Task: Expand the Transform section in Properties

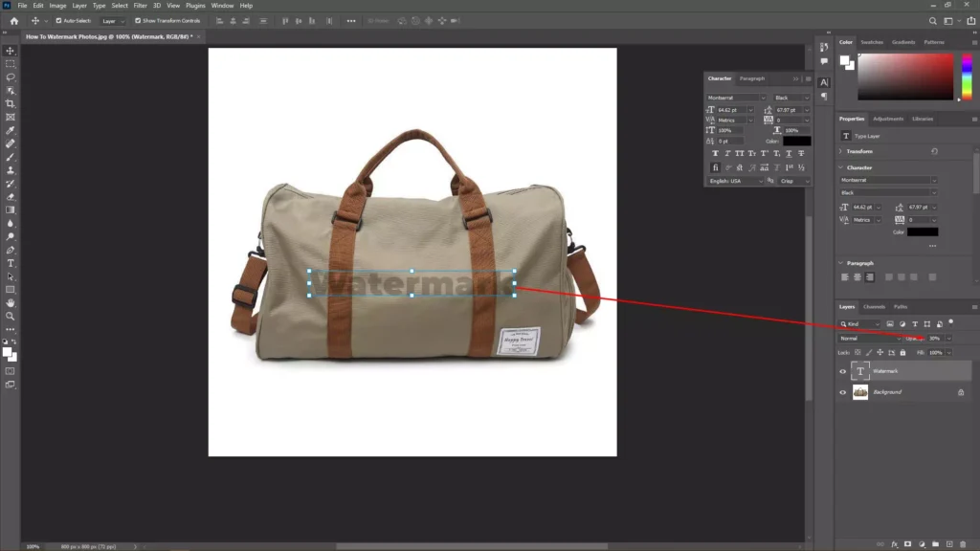Action: (840, 152)
